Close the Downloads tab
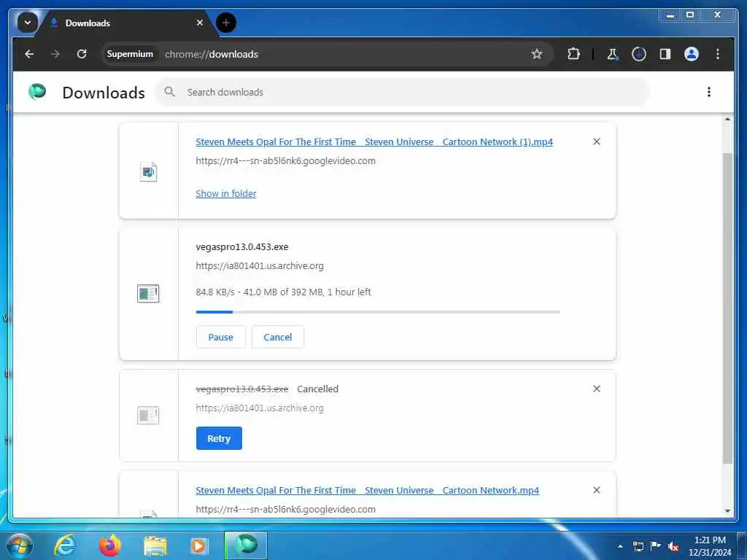The image size is (747, 560). 200,23
